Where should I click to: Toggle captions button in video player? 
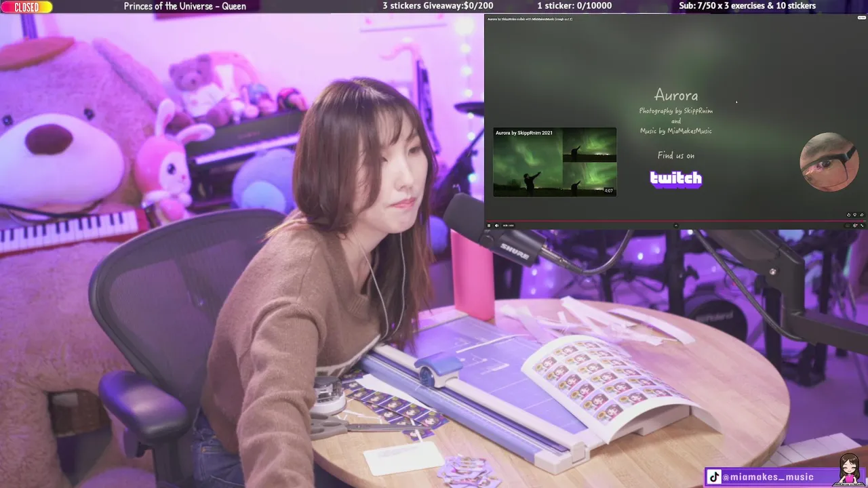click(848, 225)
